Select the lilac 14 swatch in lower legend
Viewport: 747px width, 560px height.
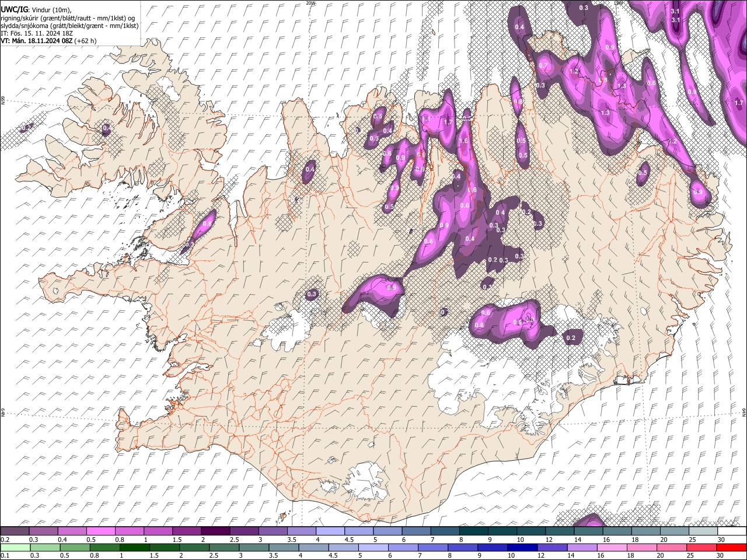click(x=582, y=547)
